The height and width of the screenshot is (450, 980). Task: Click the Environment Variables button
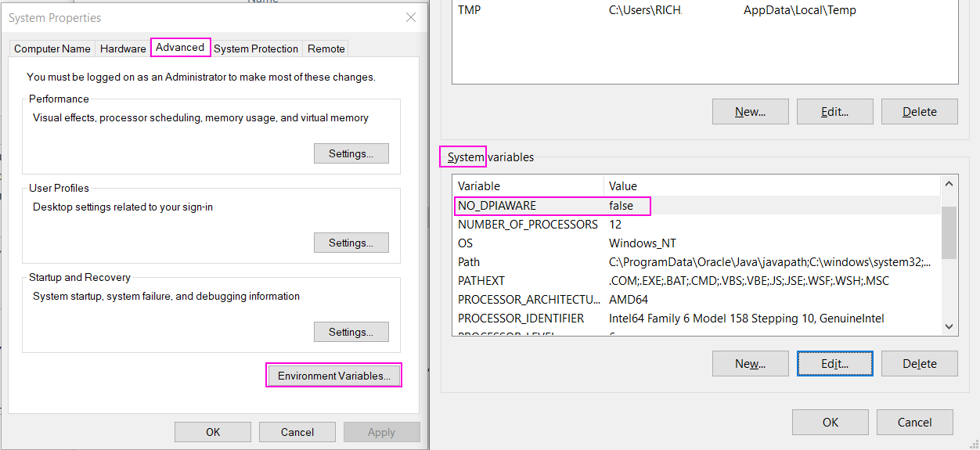pyautogui.click(x=334, y=376)
